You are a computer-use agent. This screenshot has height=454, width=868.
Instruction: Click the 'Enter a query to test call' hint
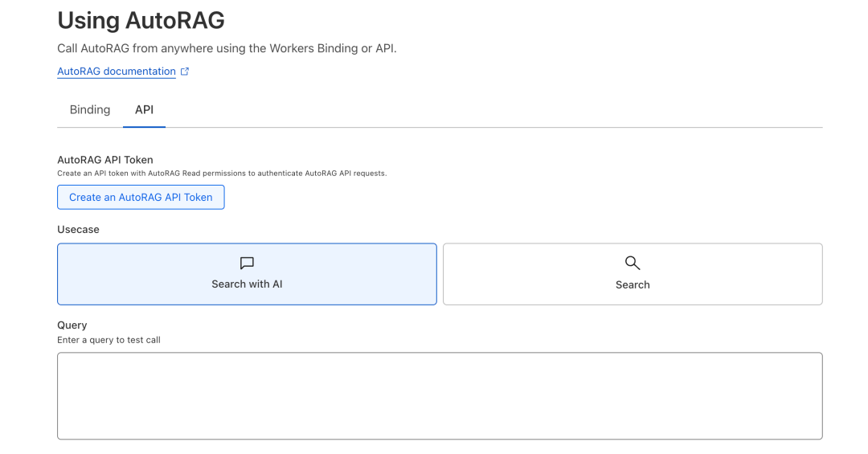[x=108, y=340]
